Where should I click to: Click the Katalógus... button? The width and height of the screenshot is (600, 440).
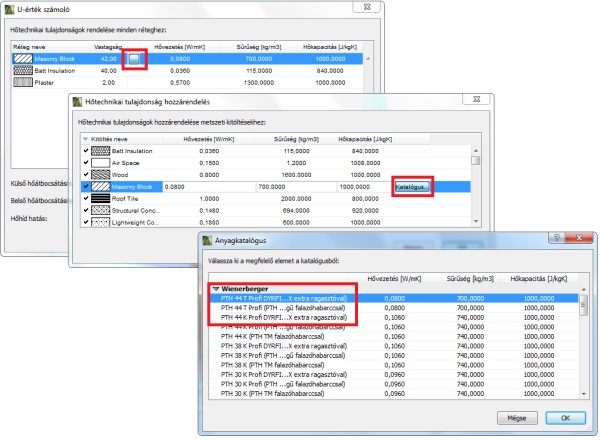[412, 187]
